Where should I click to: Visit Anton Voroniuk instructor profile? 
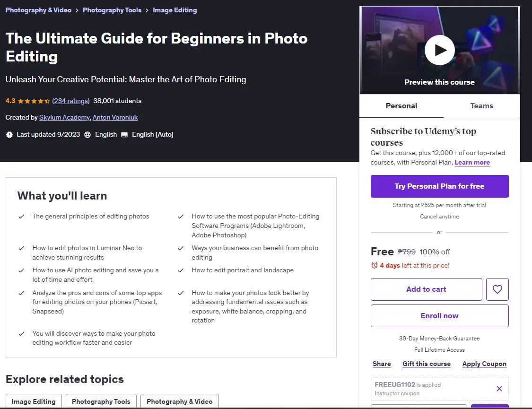[x=115, y=117]
